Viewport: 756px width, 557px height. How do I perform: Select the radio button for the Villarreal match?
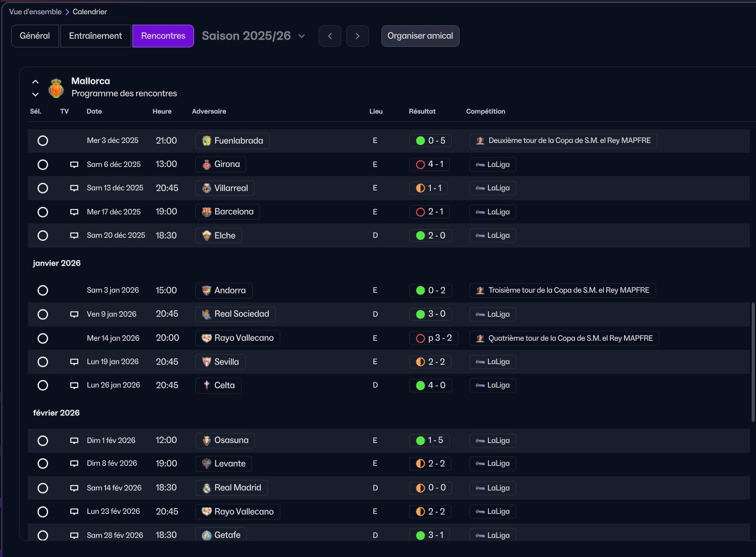click(43, 188)
